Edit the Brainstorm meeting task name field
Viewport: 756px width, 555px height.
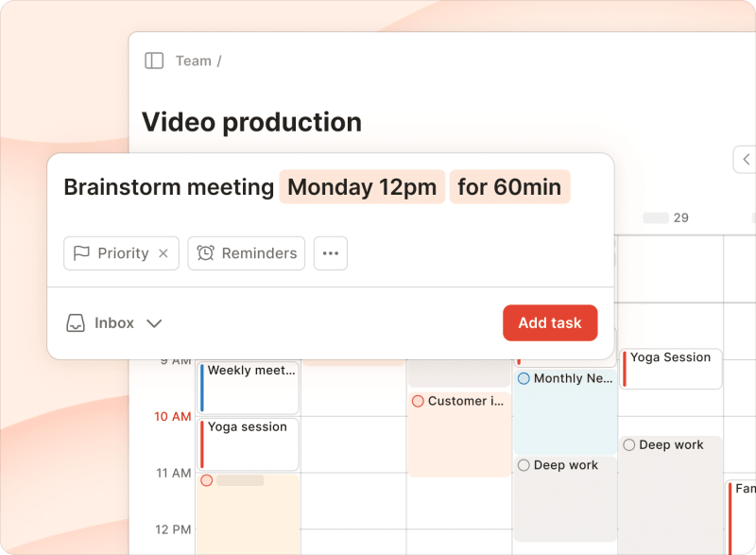168,187
